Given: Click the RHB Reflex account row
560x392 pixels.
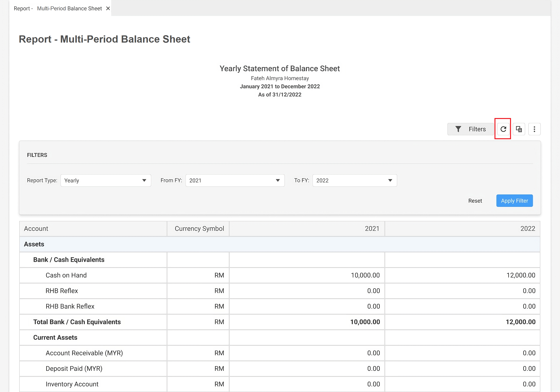Looking at the screenshot, I should click(280, 291).
